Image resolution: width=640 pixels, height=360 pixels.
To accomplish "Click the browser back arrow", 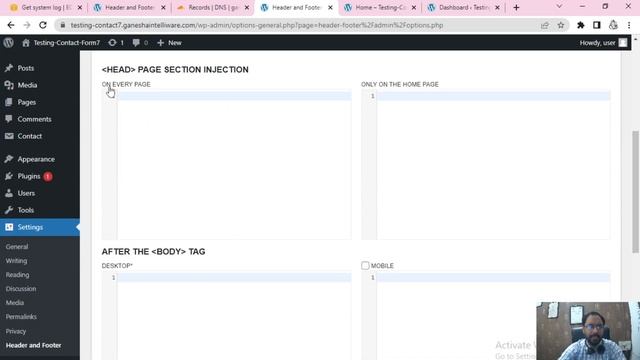I will coord(11,25).
